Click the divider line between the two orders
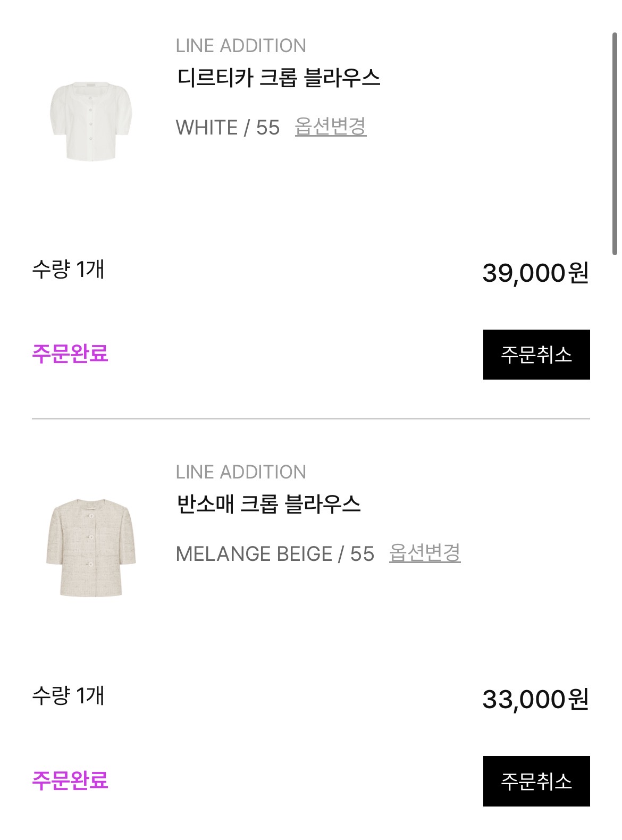This screenshot has height=840, width=622. [x=311, y=419]
